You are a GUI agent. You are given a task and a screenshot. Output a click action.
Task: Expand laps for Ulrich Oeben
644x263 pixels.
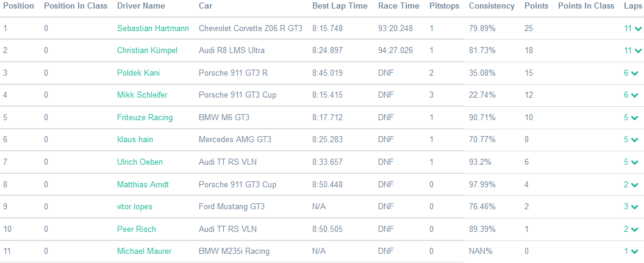(635, 162)
